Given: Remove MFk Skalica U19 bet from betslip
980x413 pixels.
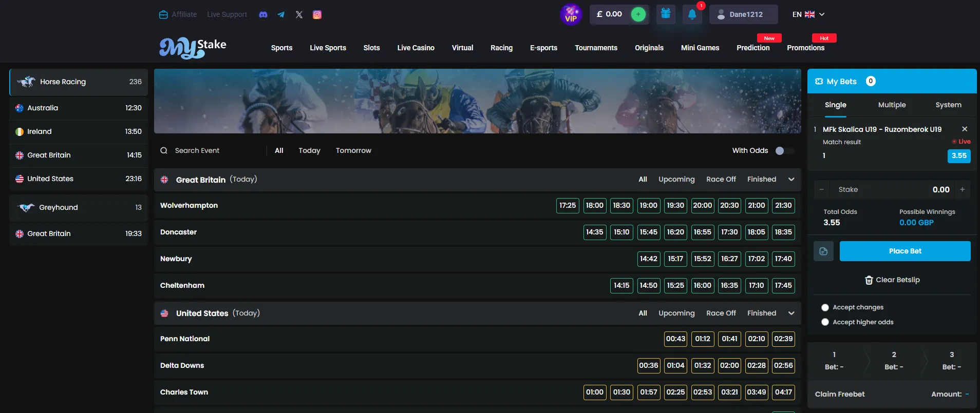Looking at the screenshot, I should click(965, 129).
